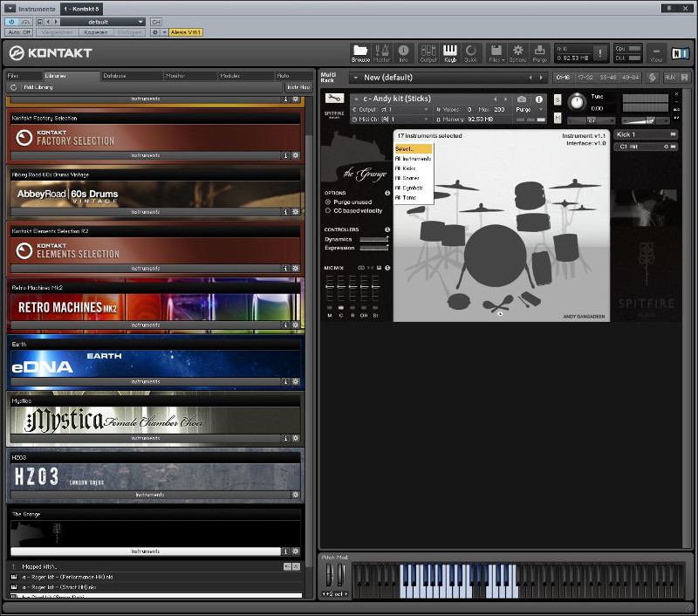Click the Vergleichen button
Image resolution: width=698 pixels, height=616 pixels.
click(x=58, y=32)
